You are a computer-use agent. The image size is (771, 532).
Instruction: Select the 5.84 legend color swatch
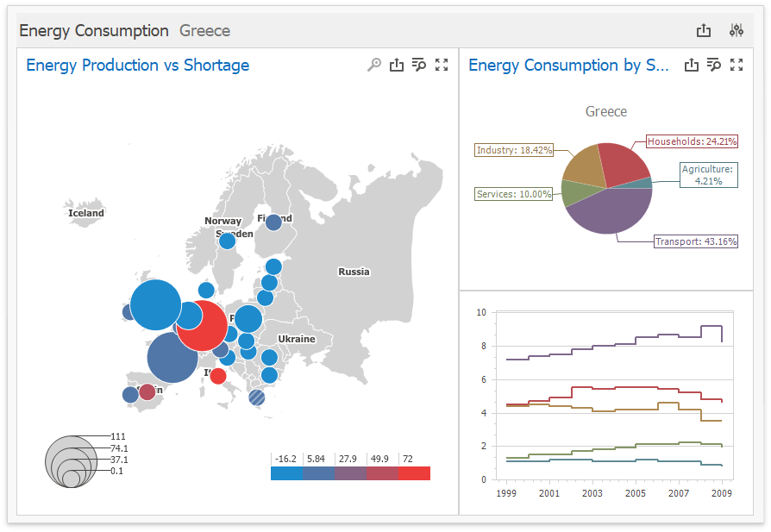[x=318, y=473]
